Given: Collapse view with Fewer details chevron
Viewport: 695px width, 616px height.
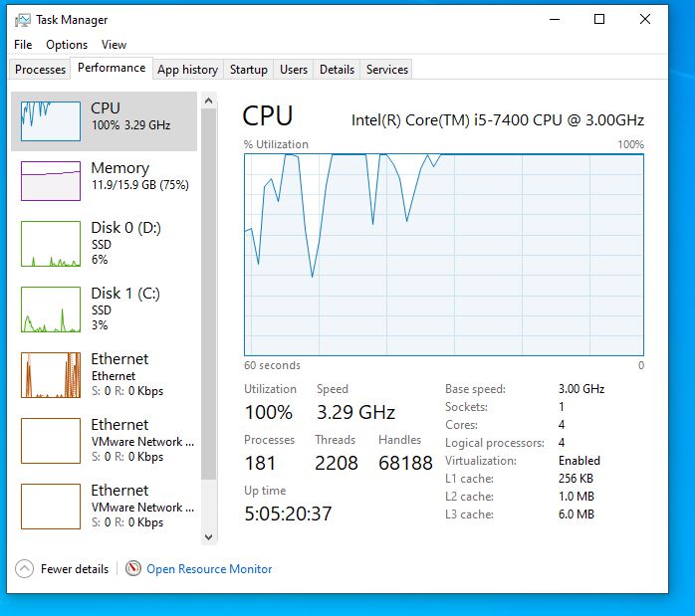Looking at the screenshot, I should point(25,568).
